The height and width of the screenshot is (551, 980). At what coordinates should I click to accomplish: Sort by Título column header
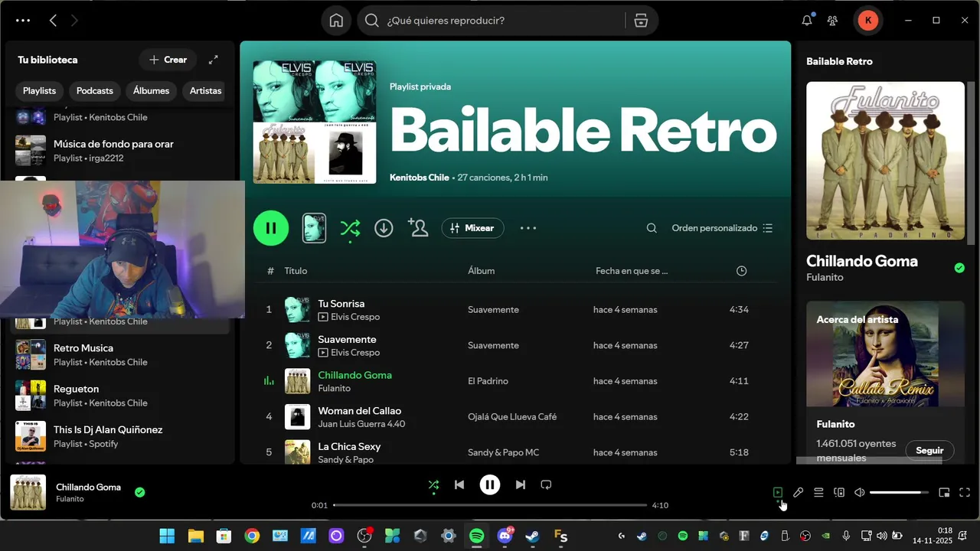tap(296, 271)
